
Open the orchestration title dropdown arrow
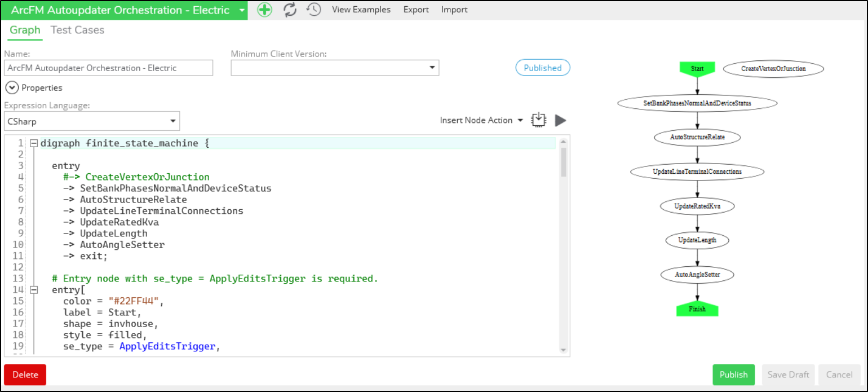(x=241, y=10)
